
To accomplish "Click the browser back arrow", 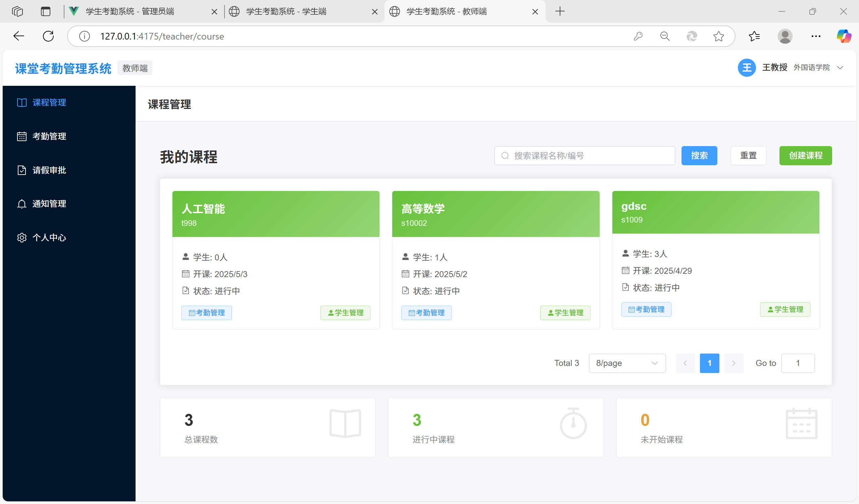I will coord(19,36).
